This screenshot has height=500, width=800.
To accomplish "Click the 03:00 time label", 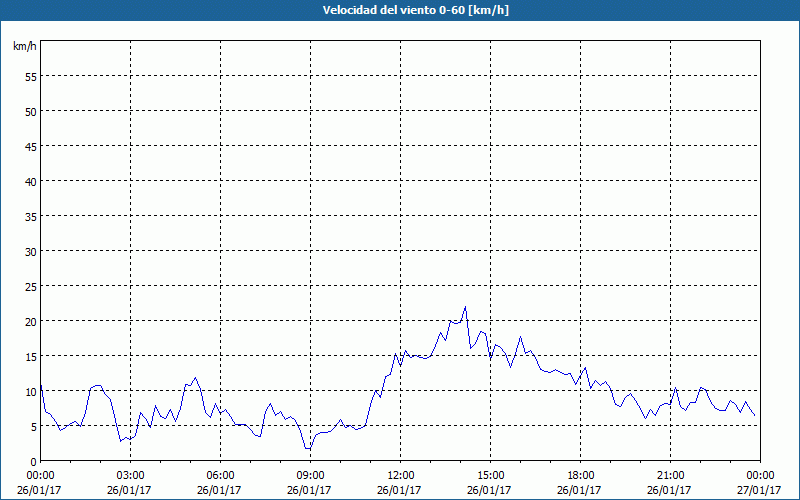I will (x=131, y=476).
